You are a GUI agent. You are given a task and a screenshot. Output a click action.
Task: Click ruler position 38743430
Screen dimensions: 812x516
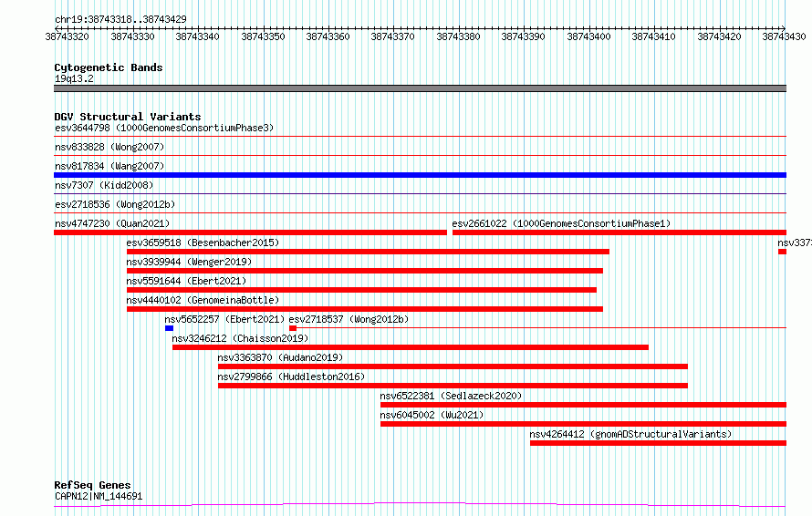click(784, 36)
